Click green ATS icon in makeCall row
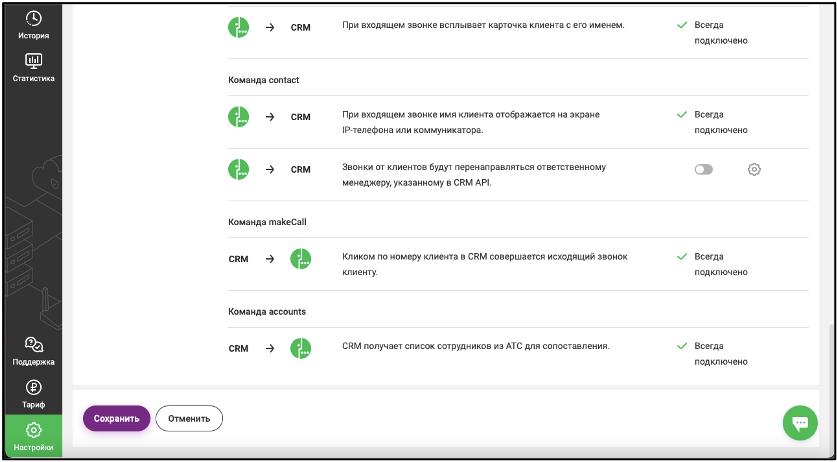The image size is (837, 462). (301, 259)
